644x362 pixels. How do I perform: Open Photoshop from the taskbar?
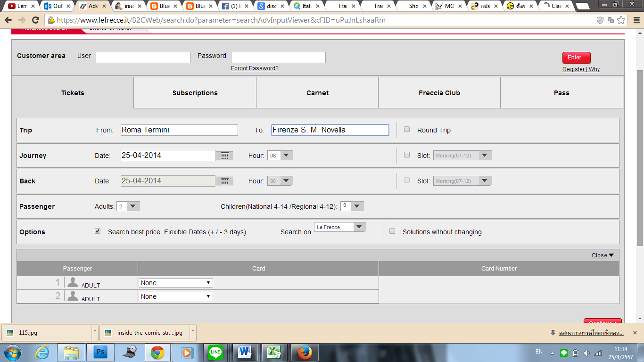coord(100,352)
